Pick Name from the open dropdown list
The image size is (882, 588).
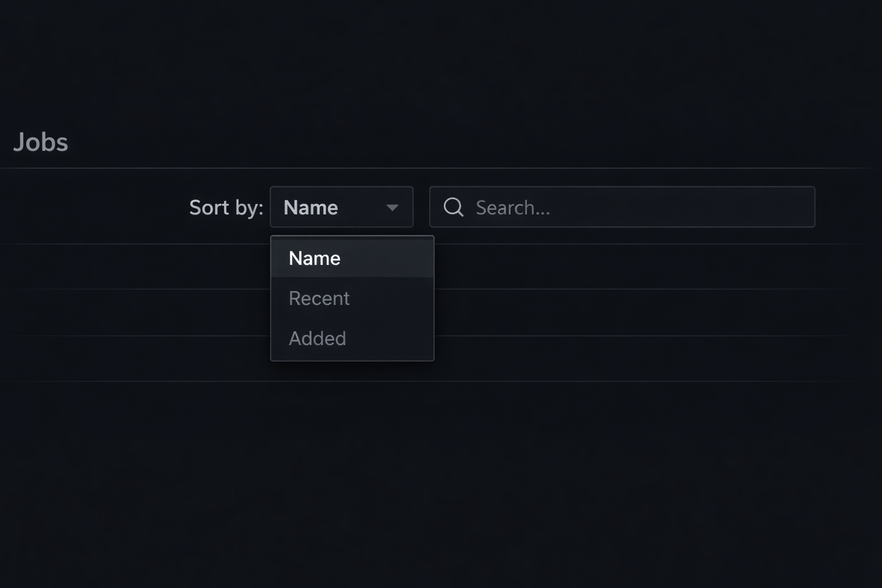click(x=315, y=258)
